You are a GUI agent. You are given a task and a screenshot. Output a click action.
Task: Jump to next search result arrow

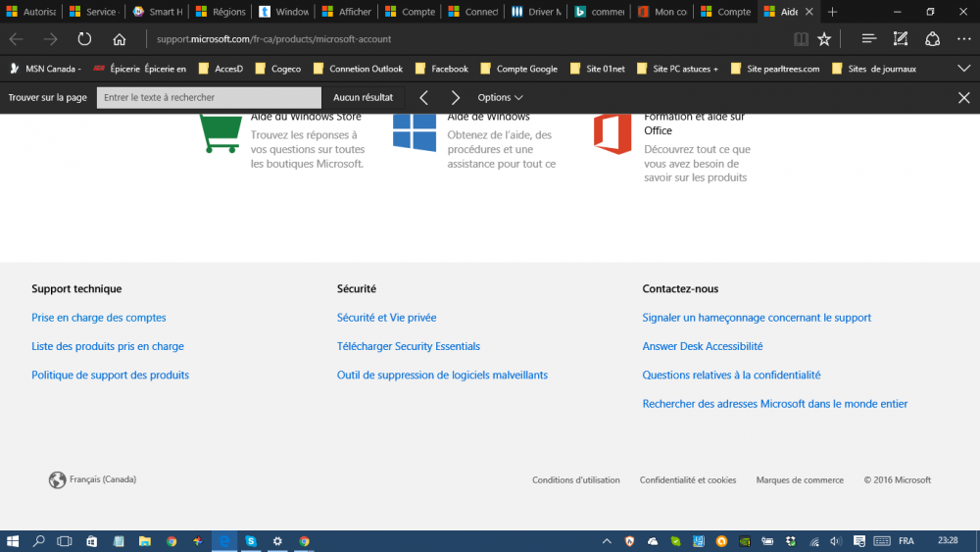pos(456,98)
